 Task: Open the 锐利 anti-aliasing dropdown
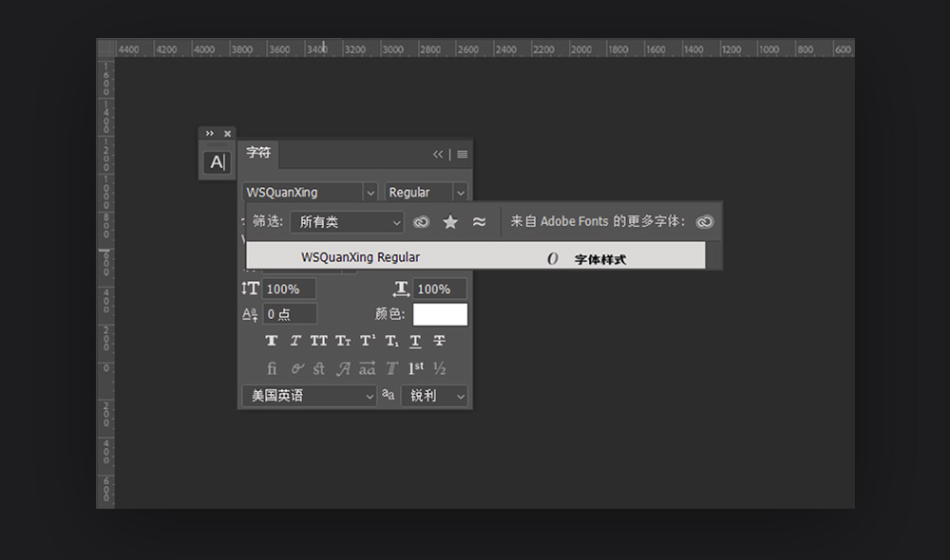(435, 396)
